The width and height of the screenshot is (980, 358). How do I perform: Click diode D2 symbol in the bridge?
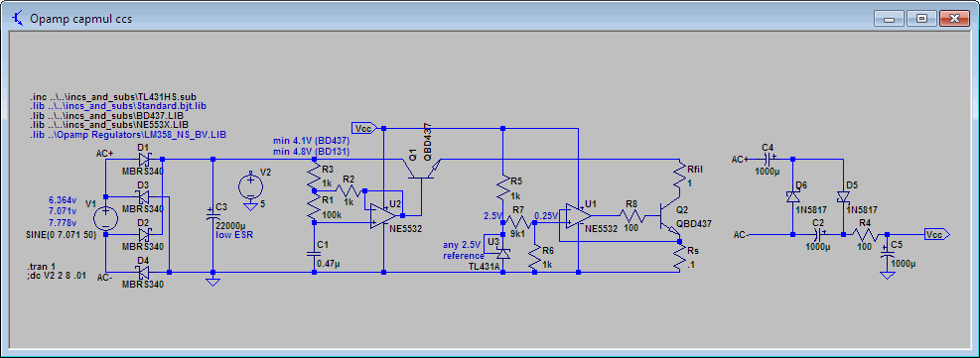[144, 234]
